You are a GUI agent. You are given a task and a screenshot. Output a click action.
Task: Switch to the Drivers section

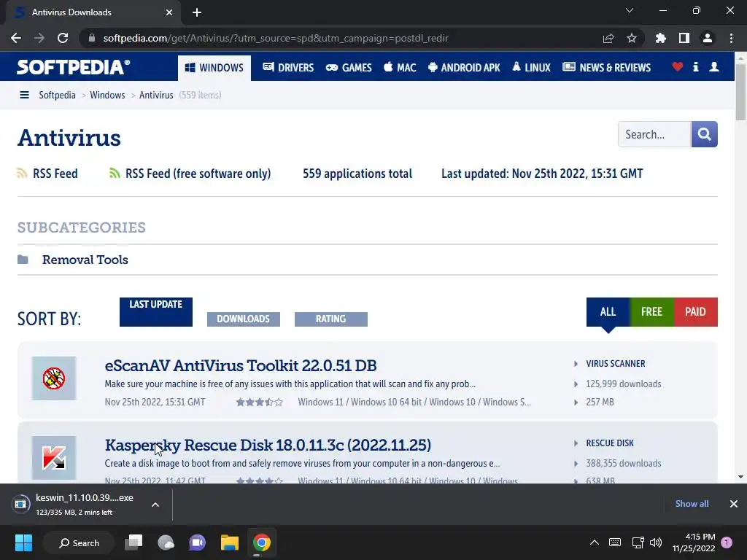point(288,68)
